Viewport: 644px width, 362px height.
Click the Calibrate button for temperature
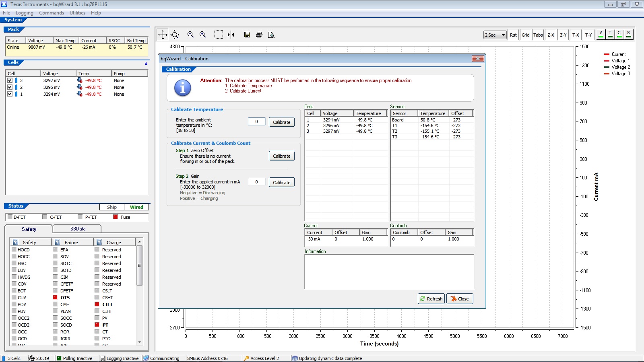point(282,122)
